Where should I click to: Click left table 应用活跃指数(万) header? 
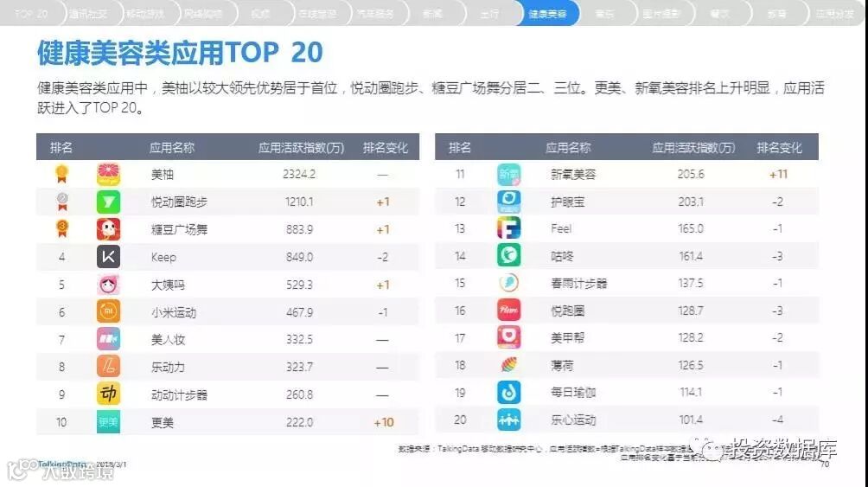301,148
